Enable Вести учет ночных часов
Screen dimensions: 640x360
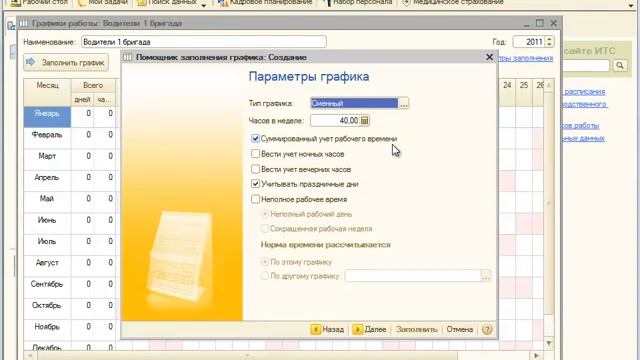pos(256,154)
